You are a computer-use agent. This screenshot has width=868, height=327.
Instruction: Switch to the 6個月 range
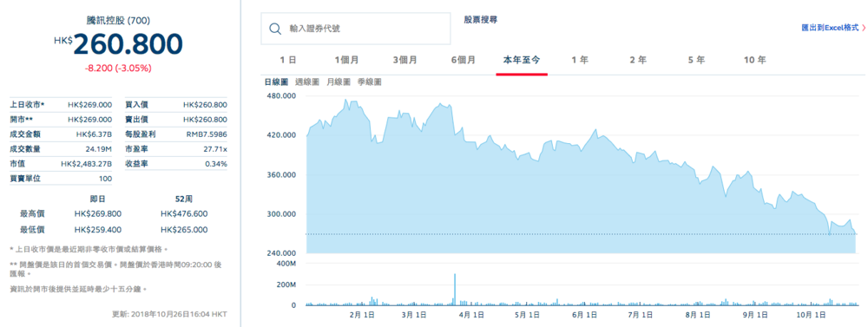click(x=463, y=61)
